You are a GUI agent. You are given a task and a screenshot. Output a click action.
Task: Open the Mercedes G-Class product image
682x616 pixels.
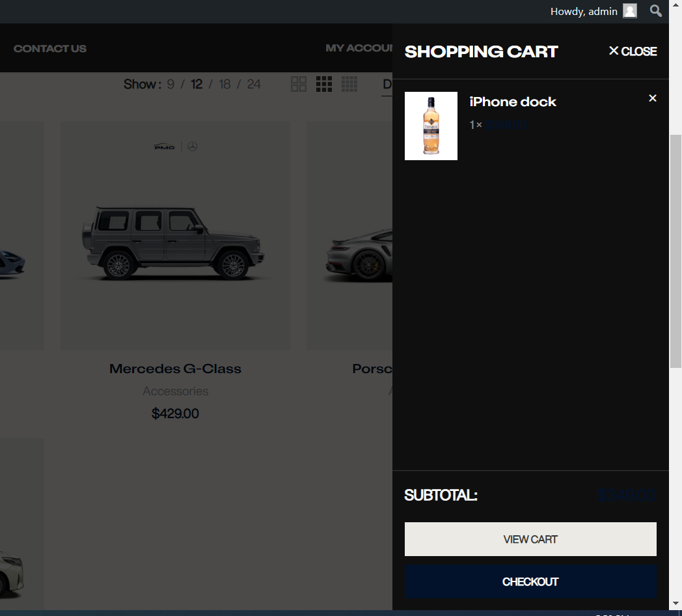click(175, 236)
